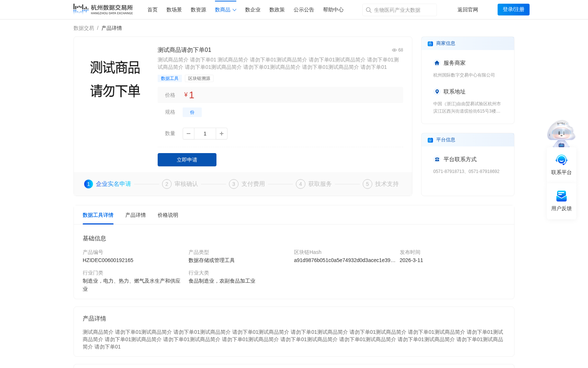The width and height of the screenshot is (588, 368).
Task: Click the price value ¥1
Action: (x=189, y=95)
